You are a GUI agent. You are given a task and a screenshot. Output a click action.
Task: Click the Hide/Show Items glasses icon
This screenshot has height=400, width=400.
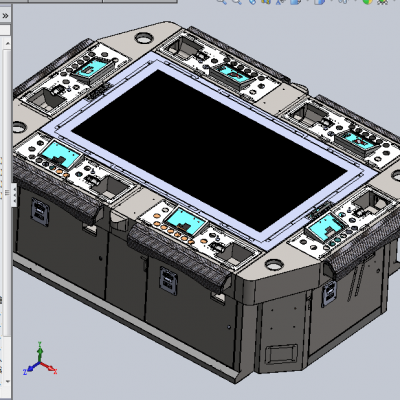pos(343,2)
